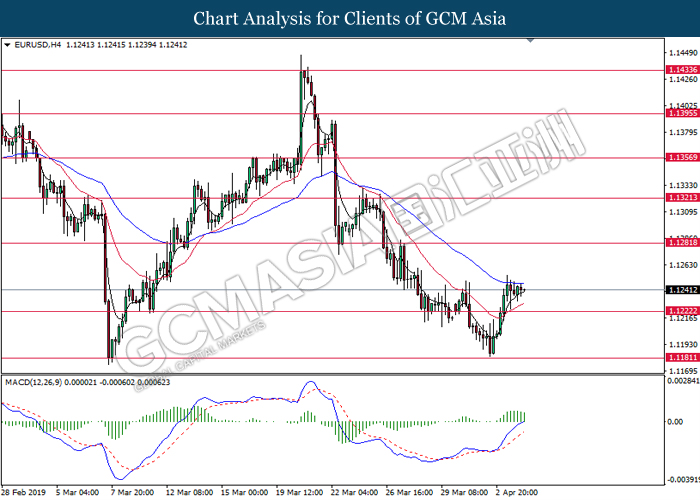Click the 1.14490 price scale value

tap(683, 53)
